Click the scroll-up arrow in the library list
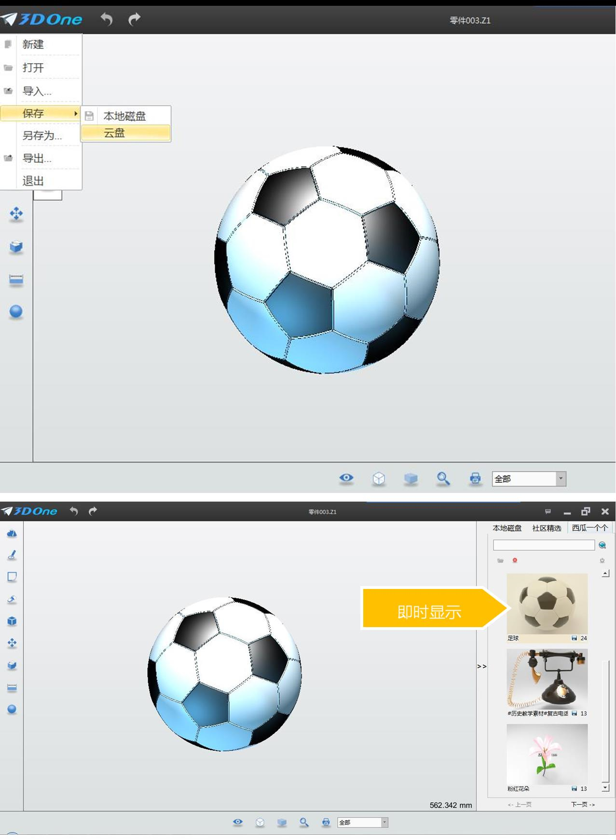The height and width of the screenshot is (840, 616). pyautogui.click(x=605, y=574)
